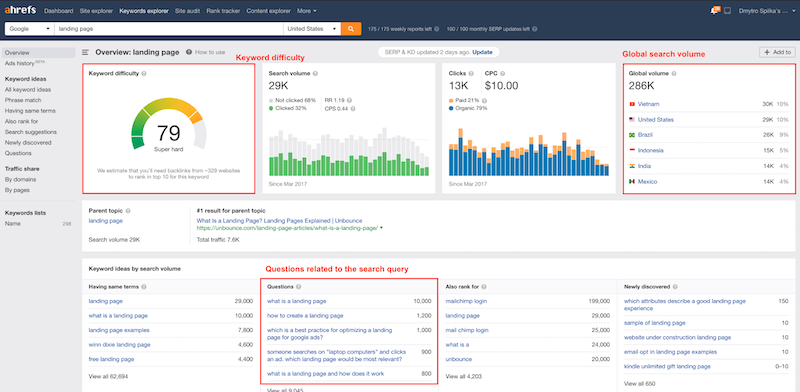Click info icon beside Questions heading
The height and width of the screenshot is (392, 800).
(x=298, y=287)
